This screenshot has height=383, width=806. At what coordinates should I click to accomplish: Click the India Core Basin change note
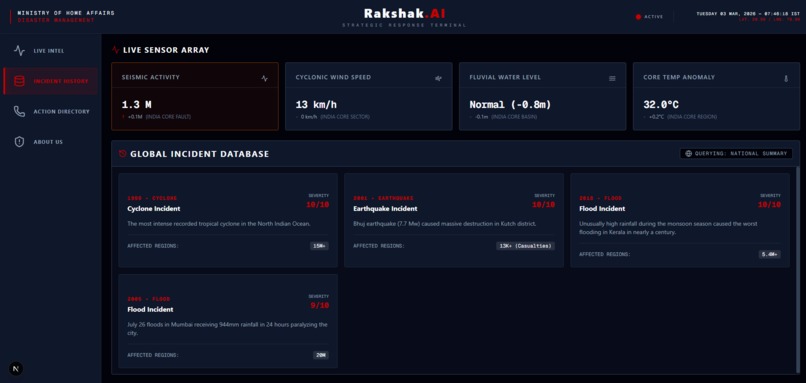click(x=503, y=117)
